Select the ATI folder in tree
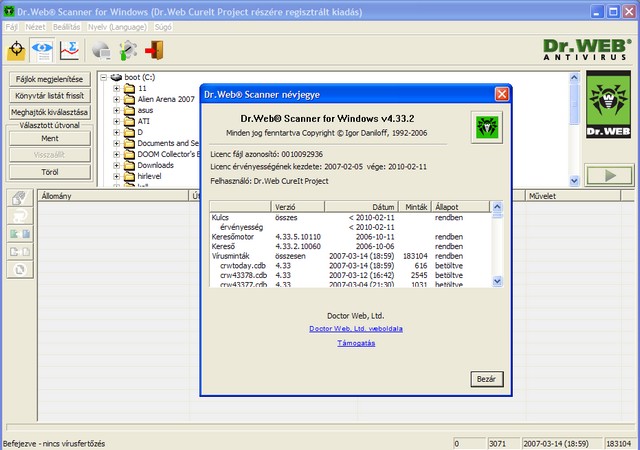Viewport: 640px width, 450px height. [144, 121]
